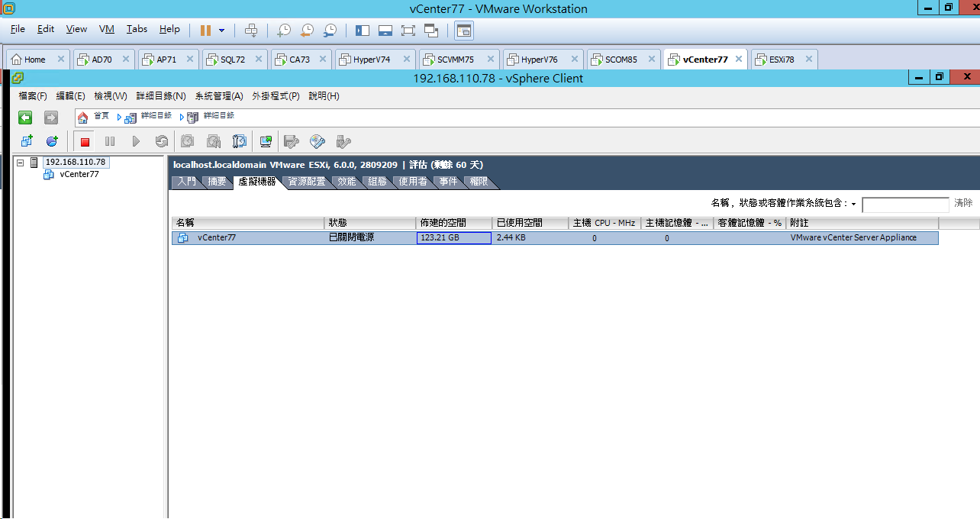Open the power options dropdown arrow beside pause
The height and width of the screenshot is (519, 980).
[x=222, y=30]
